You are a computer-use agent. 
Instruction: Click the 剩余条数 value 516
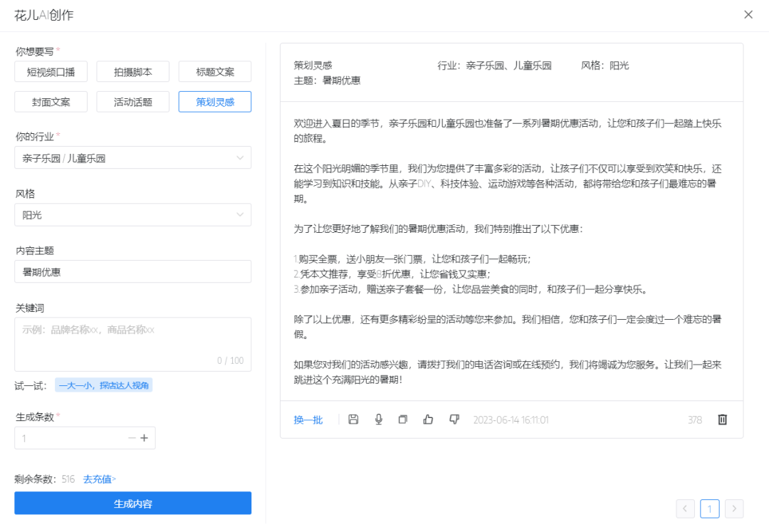tap(68, 479)
